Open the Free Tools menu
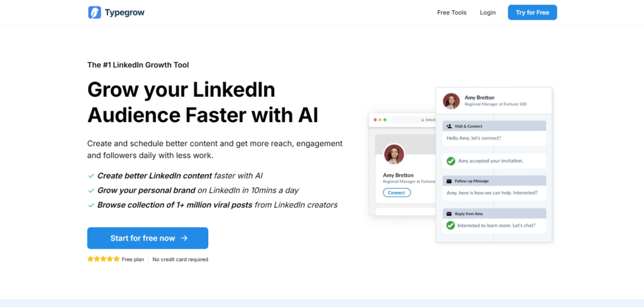The image size is (644, 307). (x=452, y=13)
